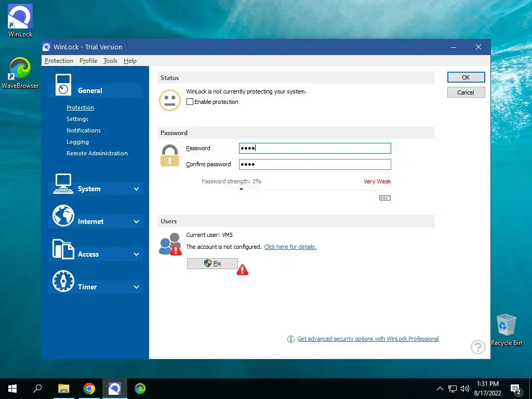The height and width of the screenshot is (399, 532).
Task: Minimize the WinLock window
Action: [453, 47]
